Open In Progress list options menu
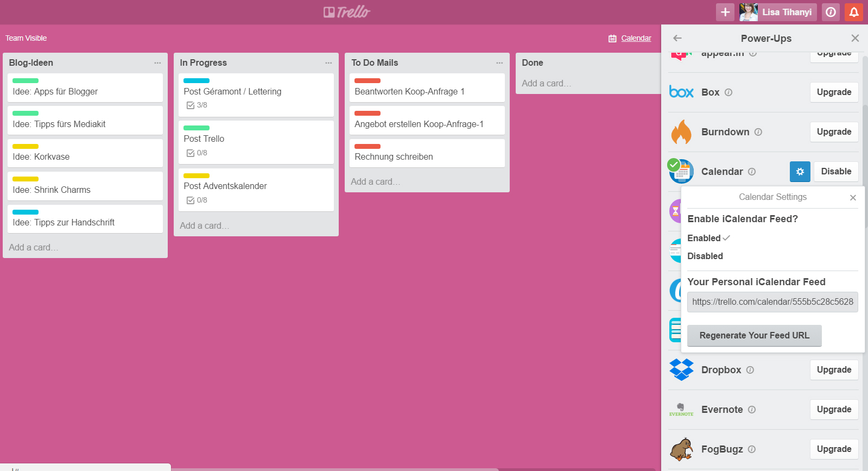Viewport: 868px width, 471px height. (328, 63)
